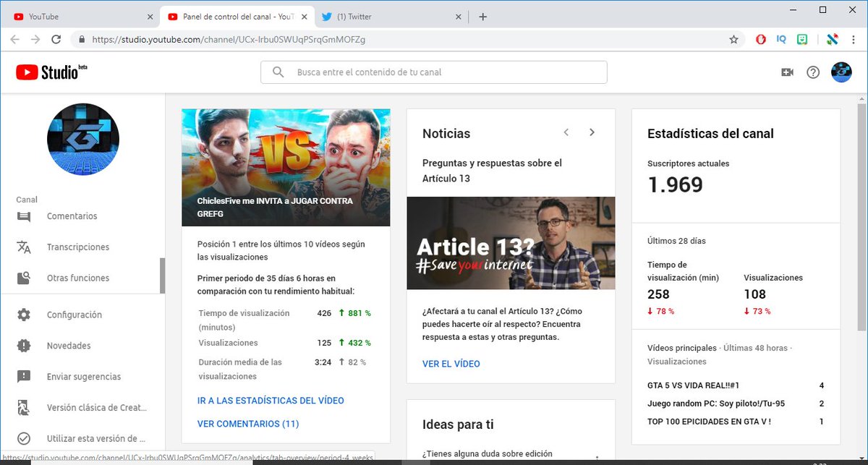868x465 pixels.
Task: Click the channel content search field
Action: pos(434,72)
